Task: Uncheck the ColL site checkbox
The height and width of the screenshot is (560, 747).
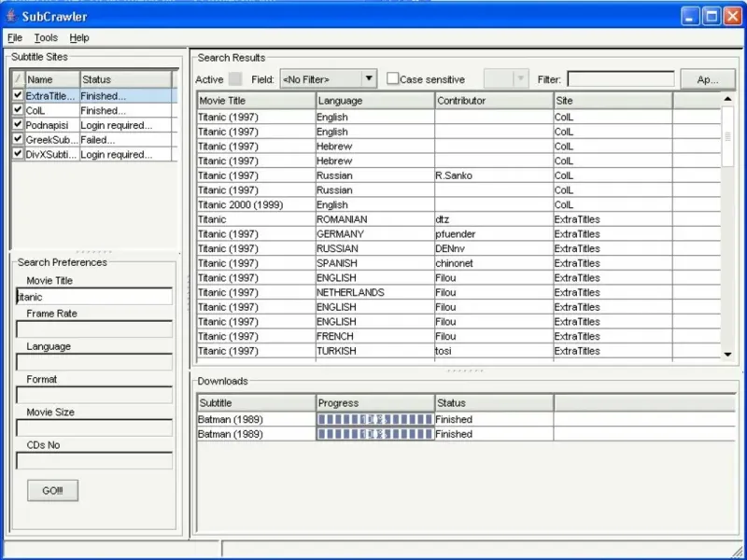Action: pyautogui.click(x=18, y=110)
